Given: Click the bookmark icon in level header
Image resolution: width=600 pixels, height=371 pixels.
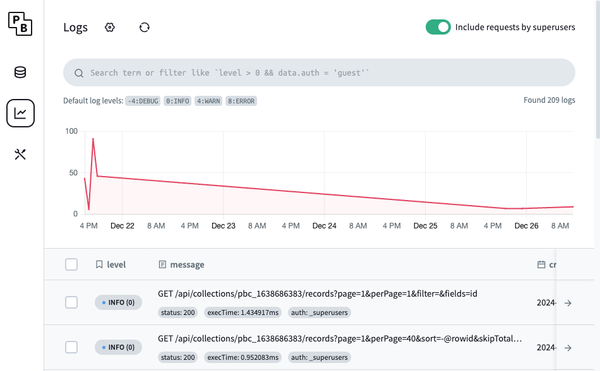Looking at the screenshot, I should [x=99, y=265].
